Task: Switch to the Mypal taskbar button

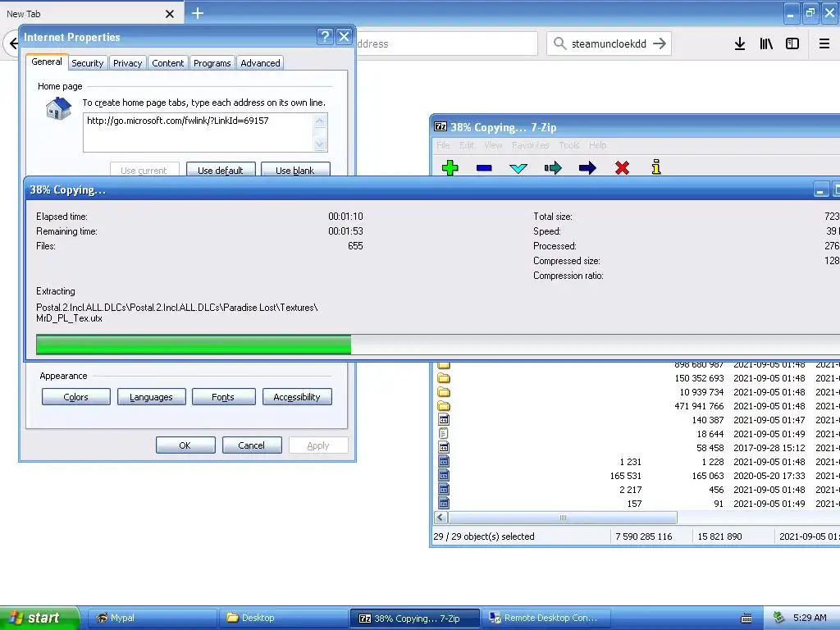Action: click(x=152, y=619)
